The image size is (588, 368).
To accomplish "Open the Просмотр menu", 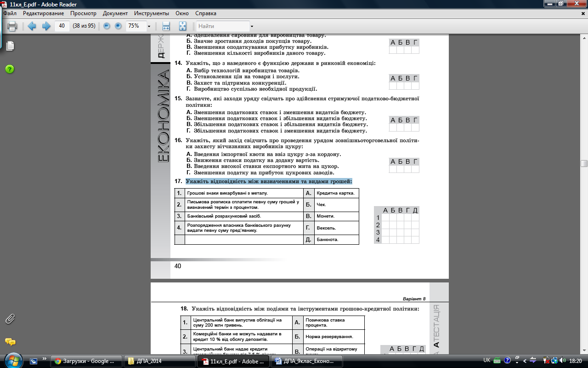I will tap(83, 13).
